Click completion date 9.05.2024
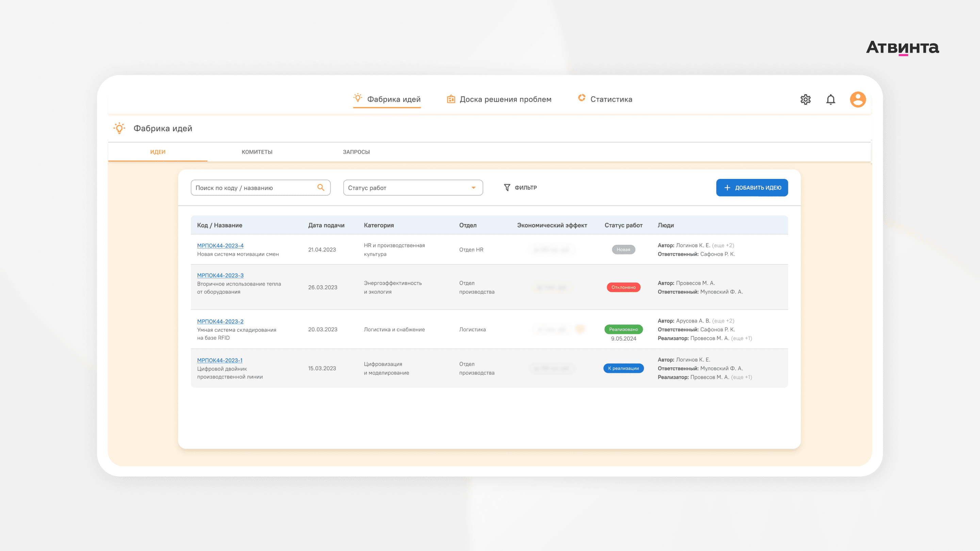 [623, 338]
